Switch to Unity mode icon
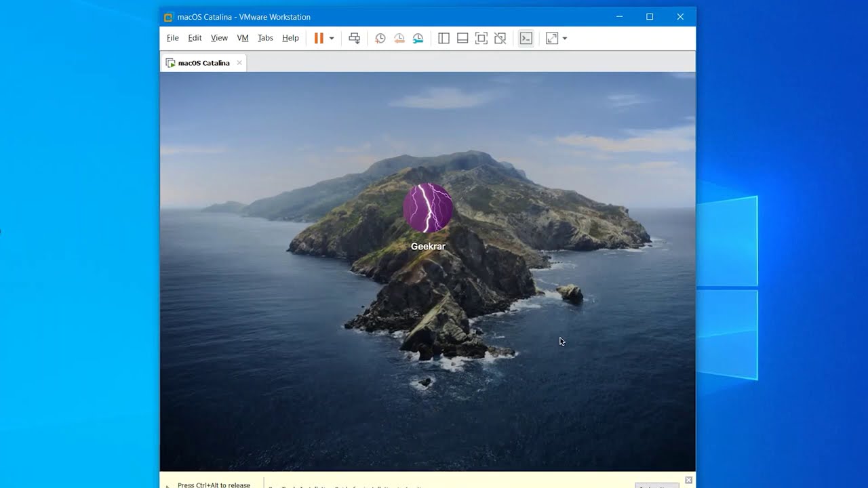The height and width of the screenshot is (488, 868). click(x=500, y=39)
